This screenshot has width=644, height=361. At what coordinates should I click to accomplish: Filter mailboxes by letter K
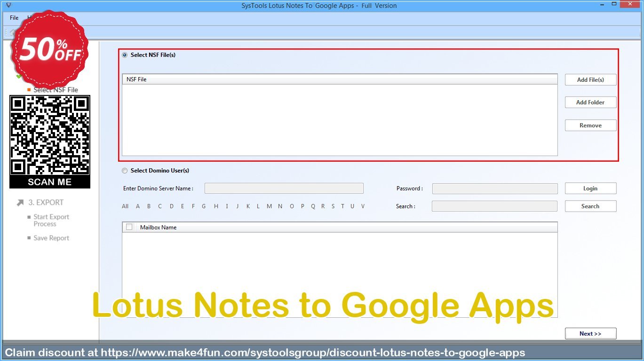click(x=248, y=206)
